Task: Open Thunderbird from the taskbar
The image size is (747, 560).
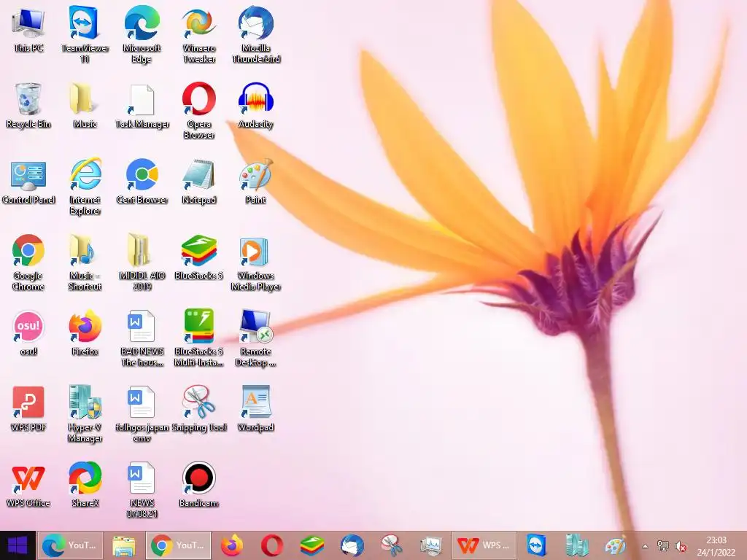Action: pos(352,545)
